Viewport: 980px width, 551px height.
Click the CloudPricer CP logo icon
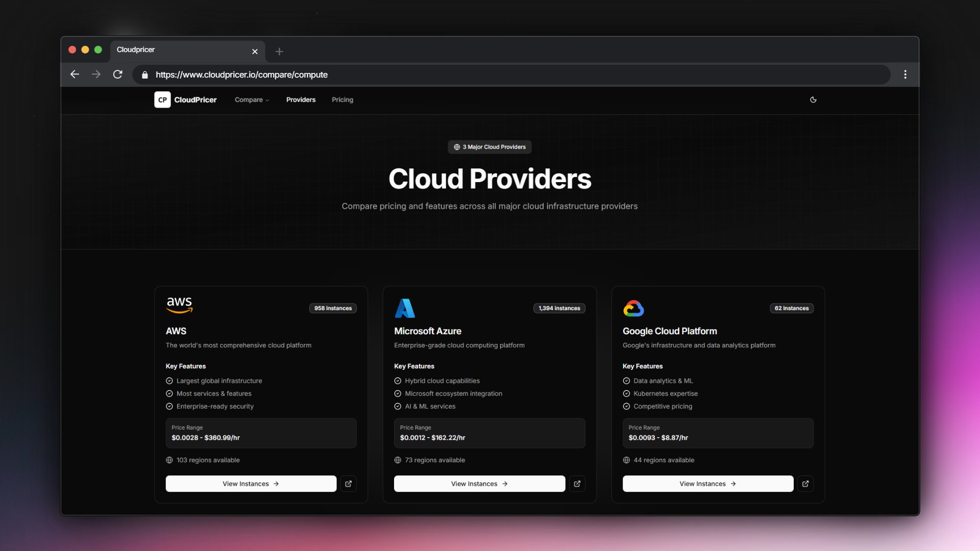162,99
